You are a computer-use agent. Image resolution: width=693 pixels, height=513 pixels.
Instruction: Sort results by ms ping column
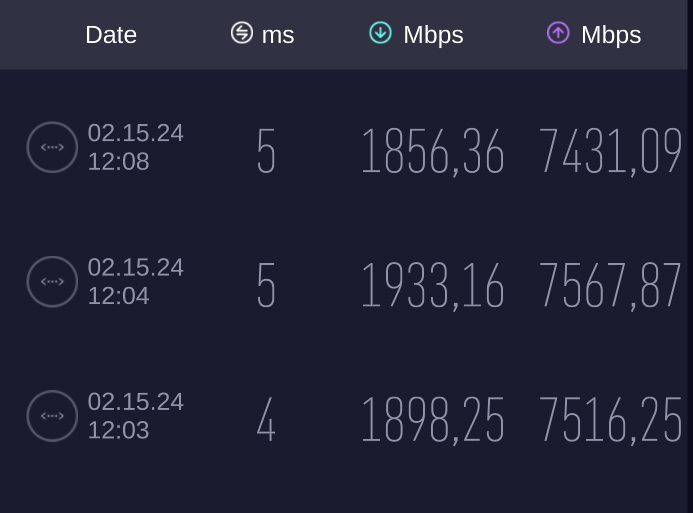278,35
